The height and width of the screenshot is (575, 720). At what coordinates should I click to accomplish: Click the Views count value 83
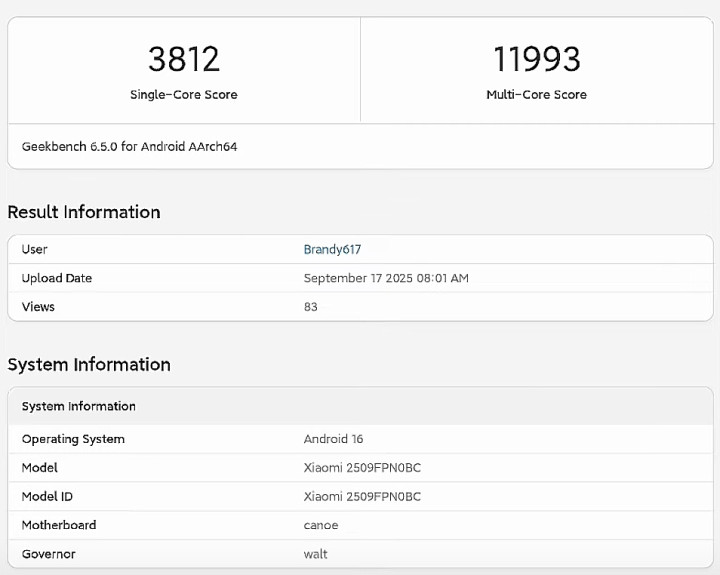311,307
